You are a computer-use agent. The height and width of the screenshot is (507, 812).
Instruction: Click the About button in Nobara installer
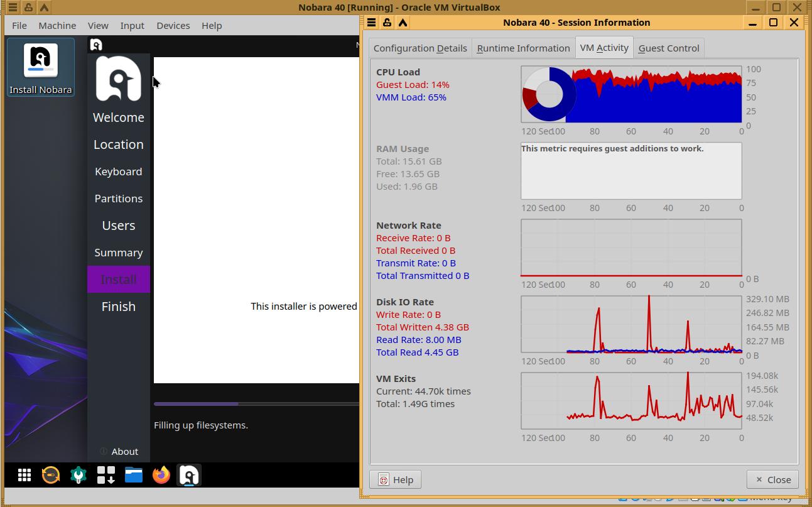pos(119,451)
